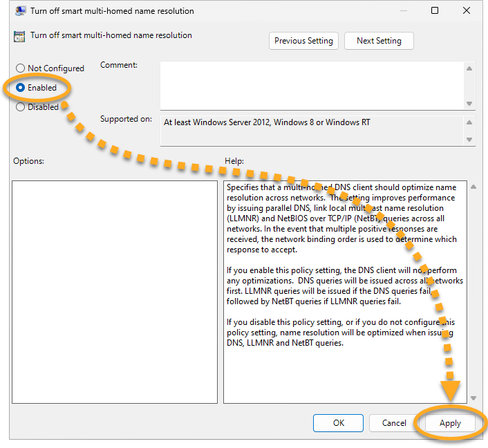The image size is (488, 448).
Task: Maximize the policy dialog window
Action: tap(435, 11)
